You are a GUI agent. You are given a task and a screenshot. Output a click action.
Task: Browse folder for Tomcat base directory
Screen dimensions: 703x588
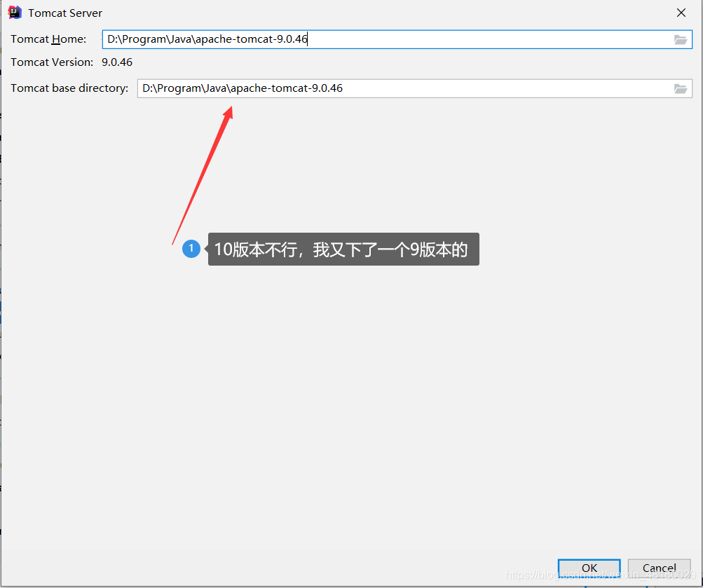(x=680, y=89)
